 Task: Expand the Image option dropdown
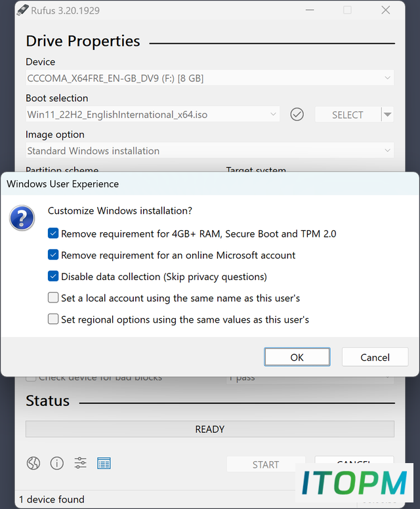click(209, 151)
